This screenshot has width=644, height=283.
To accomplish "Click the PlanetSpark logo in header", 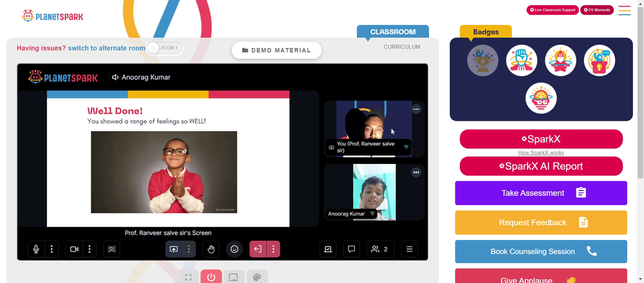I will pos(53,16).
